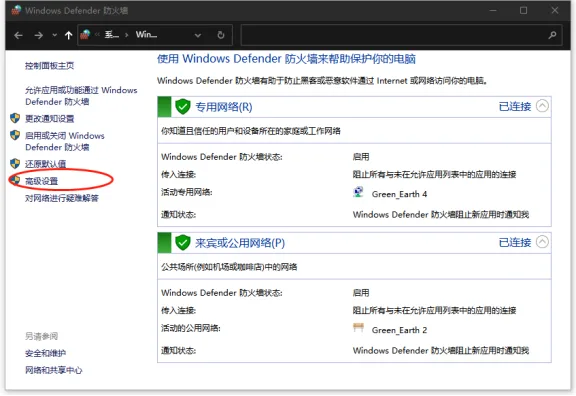
Task: Click the Back navigation arrow
Action: [x=18, y=35]
